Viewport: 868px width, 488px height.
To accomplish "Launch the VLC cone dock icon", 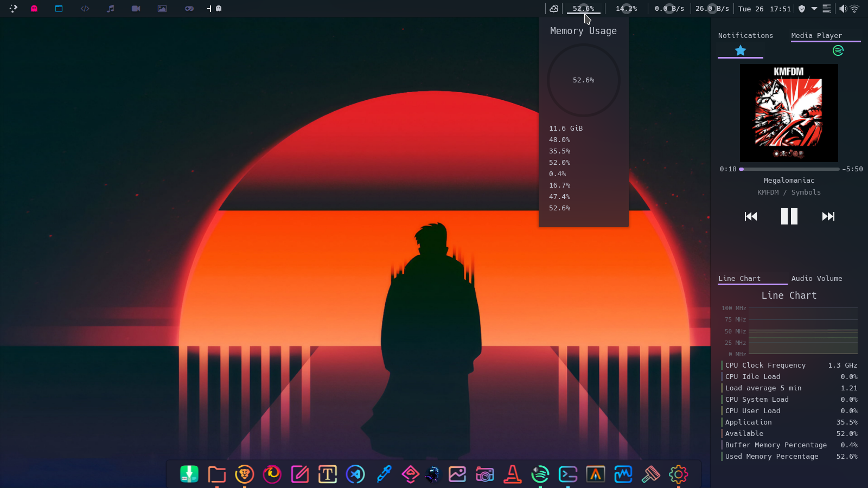I will 513,474.
